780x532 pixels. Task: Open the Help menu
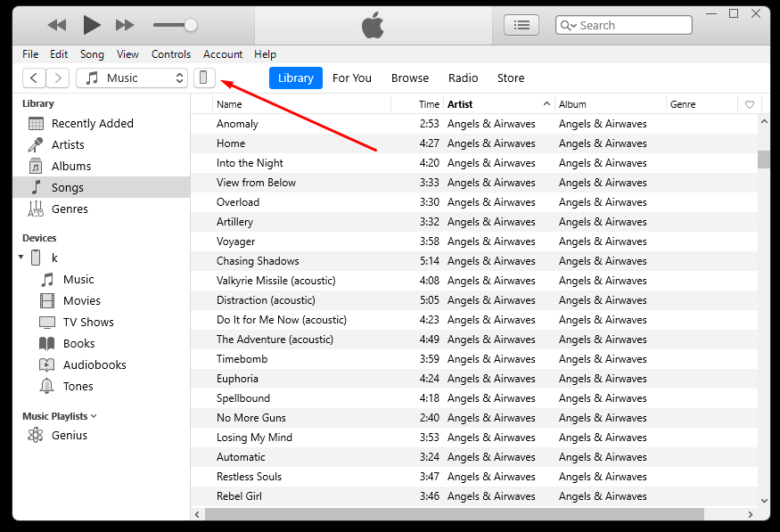(265, 54)
